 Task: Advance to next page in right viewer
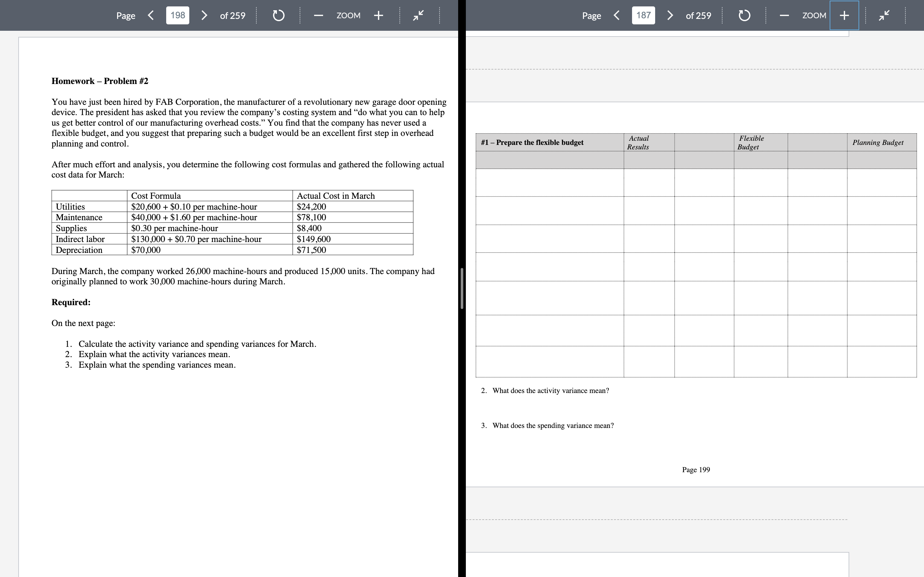(670, 15)
